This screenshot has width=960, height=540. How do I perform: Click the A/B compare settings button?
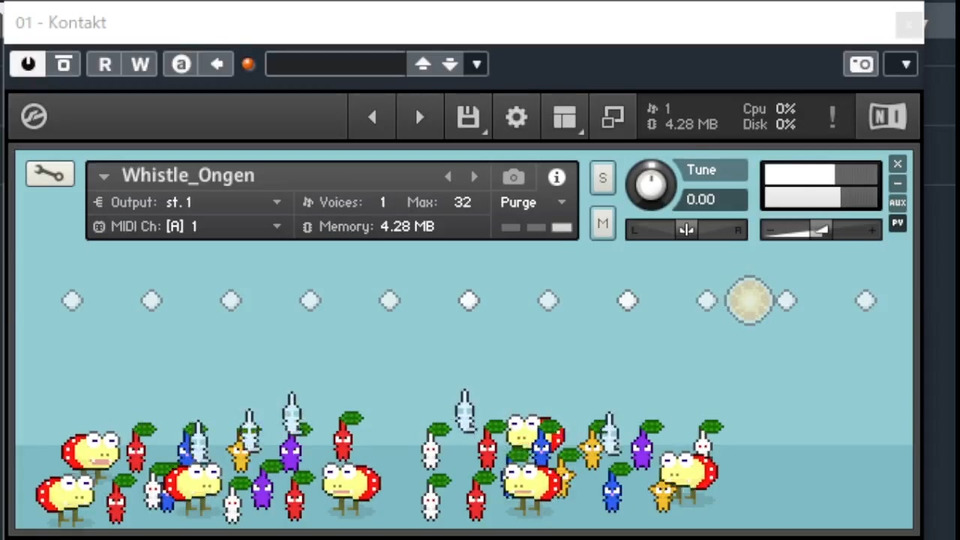(181, 64)
